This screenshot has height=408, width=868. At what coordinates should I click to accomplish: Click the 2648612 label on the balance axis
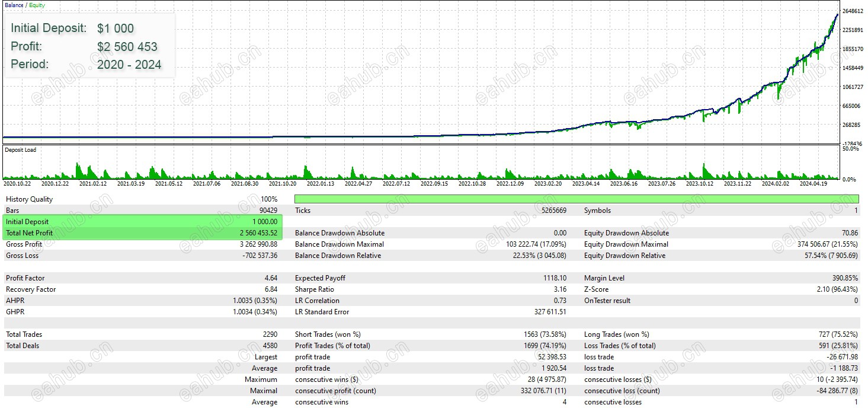(x=853, y=11)
